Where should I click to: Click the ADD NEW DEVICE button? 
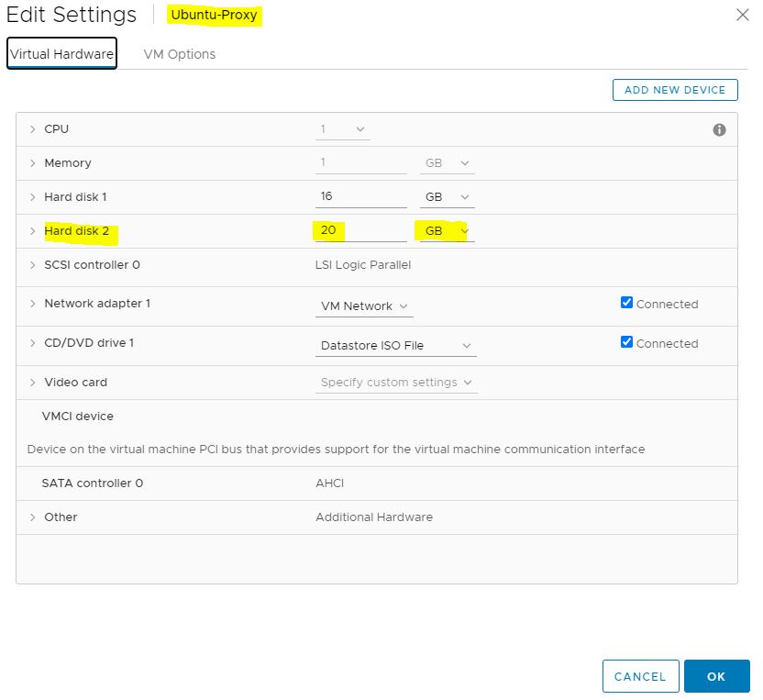(x=674, y=90)
